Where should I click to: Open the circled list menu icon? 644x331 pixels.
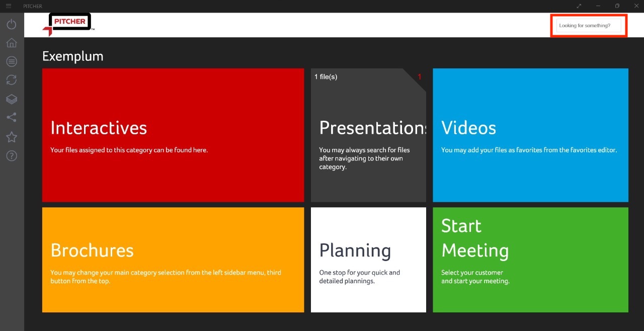tap(12, 61)
